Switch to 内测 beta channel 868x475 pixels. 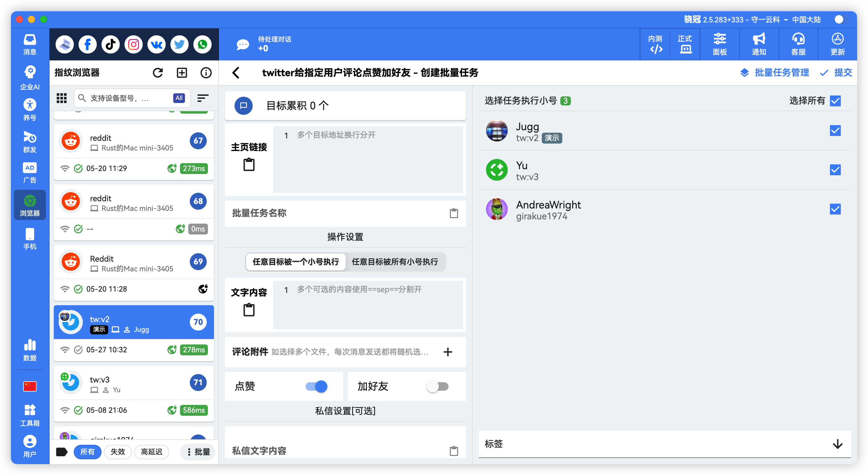click(x=655, y=44)
